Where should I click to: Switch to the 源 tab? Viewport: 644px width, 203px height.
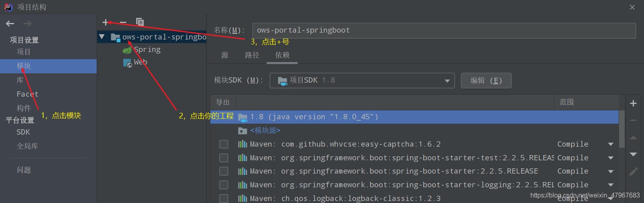pos(225,55)
